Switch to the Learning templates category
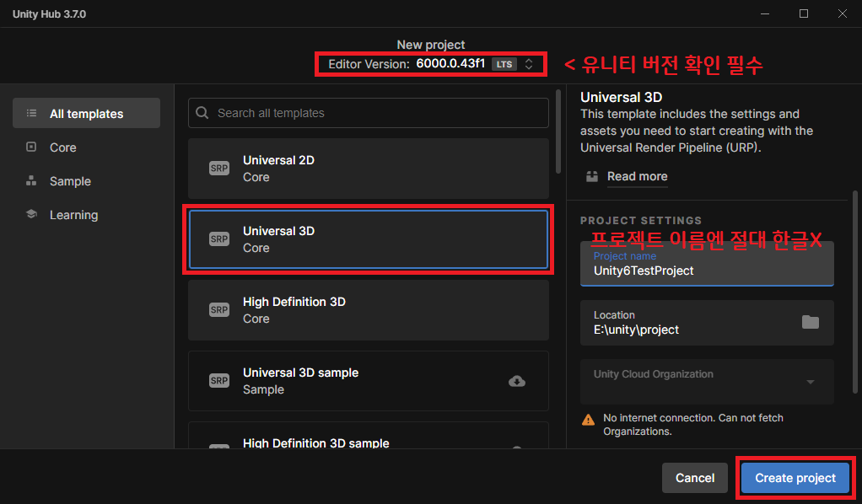 pyautogui.click(x=86, y=215)
